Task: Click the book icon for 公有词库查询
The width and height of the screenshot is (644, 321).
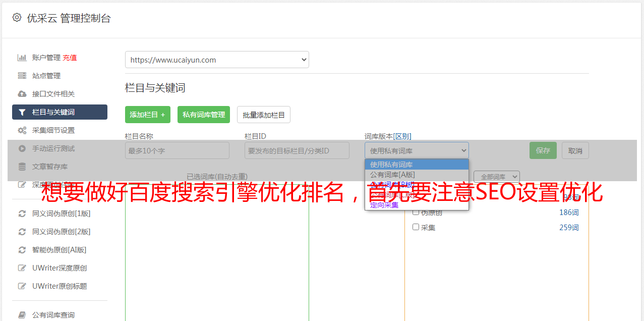Action: click(22, 315)
